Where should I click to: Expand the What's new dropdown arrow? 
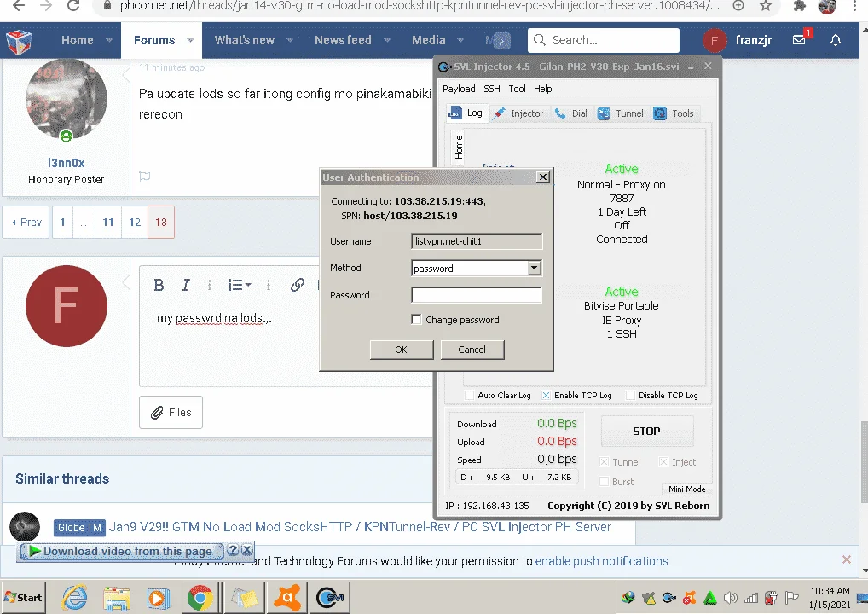(290, 40)
